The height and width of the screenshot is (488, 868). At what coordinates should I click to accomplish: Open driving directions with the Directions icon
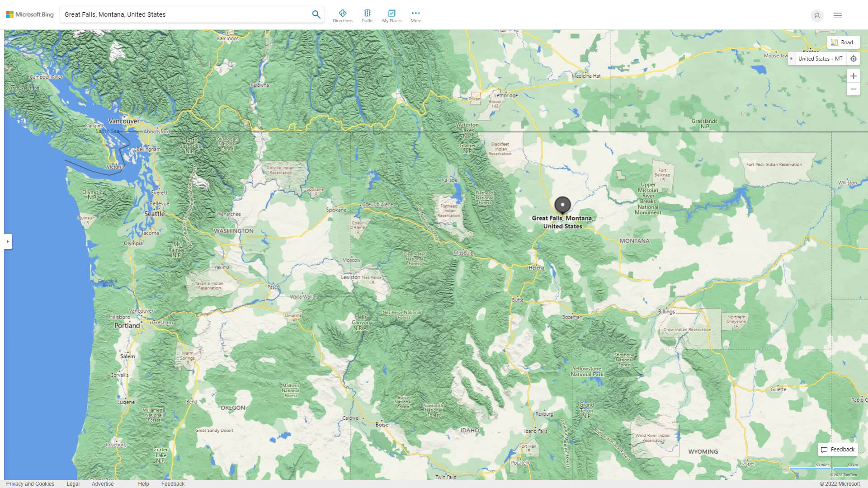tap(343, 15)
